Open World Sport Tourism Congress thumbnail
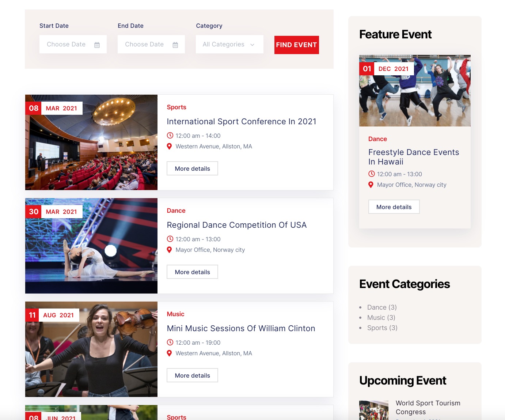The height and width of the screenshot is (420, 505). tap(374, 410)
